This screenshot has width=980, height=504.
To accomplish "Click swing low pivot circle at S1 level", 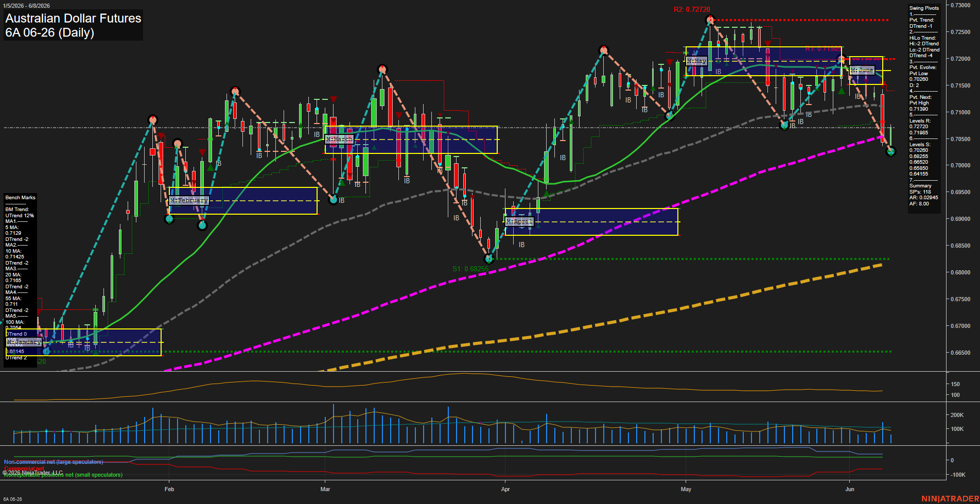I will pos(489,259).
